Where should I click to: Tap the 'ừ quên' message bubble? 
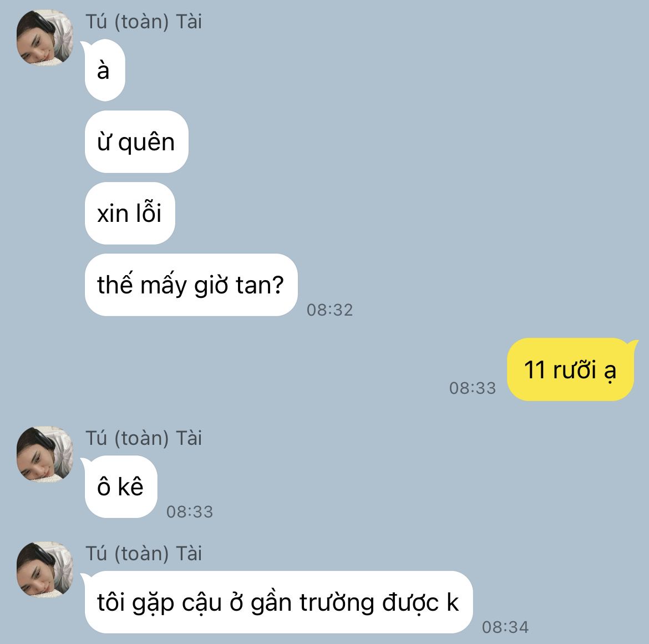point(136,141)
